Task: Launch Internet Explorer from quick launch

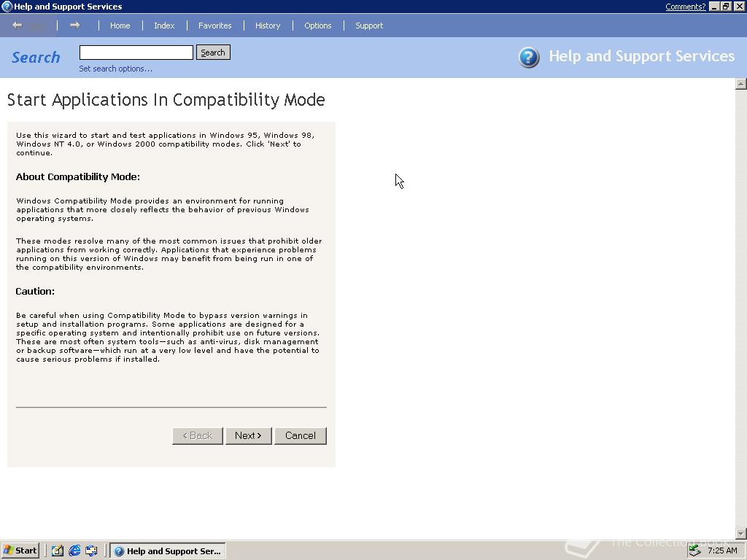Action: tap(74, 551)
